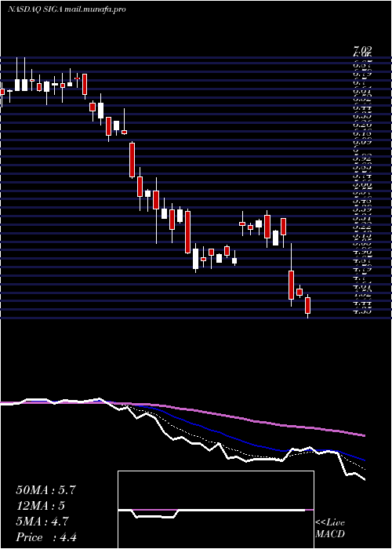Select the "50MA : 5.7" reading

tap(45, 490)
